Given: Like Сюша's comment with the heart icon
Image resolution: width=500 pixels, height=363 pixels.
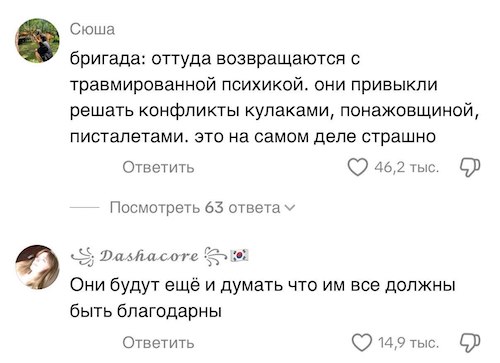Looking at the screenshot, I should (x=357, y=167).
